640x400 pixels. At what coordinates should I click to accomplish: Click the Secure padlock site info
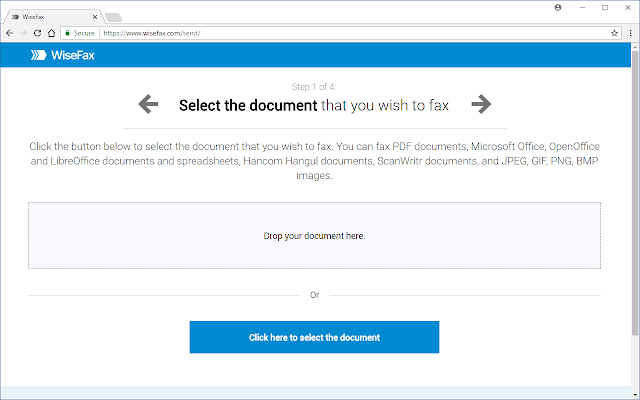point(80,32)
